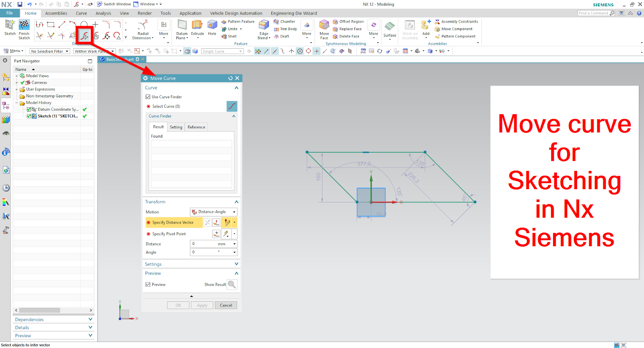Click the Surface icon
Image resolution: width=644 pixels, height=348 pixels.
click(x=390, y=27)
